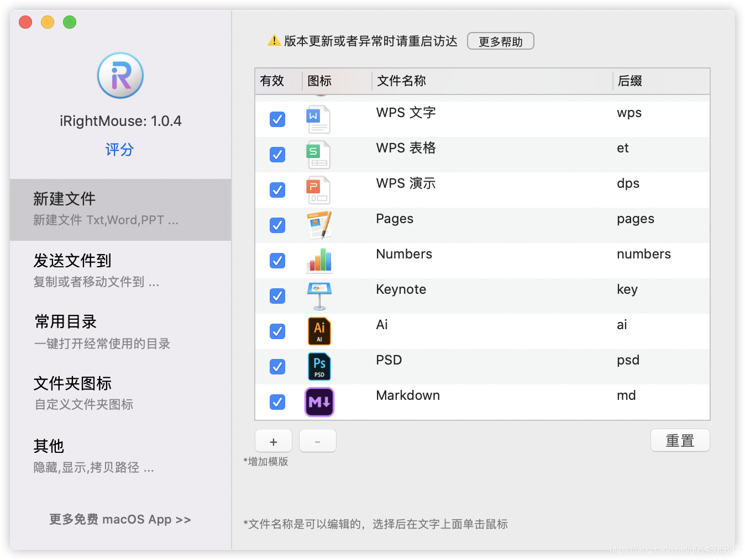Click the yellow warning triangle icon
The image size is (745, 560).
[x=274, y=40]
